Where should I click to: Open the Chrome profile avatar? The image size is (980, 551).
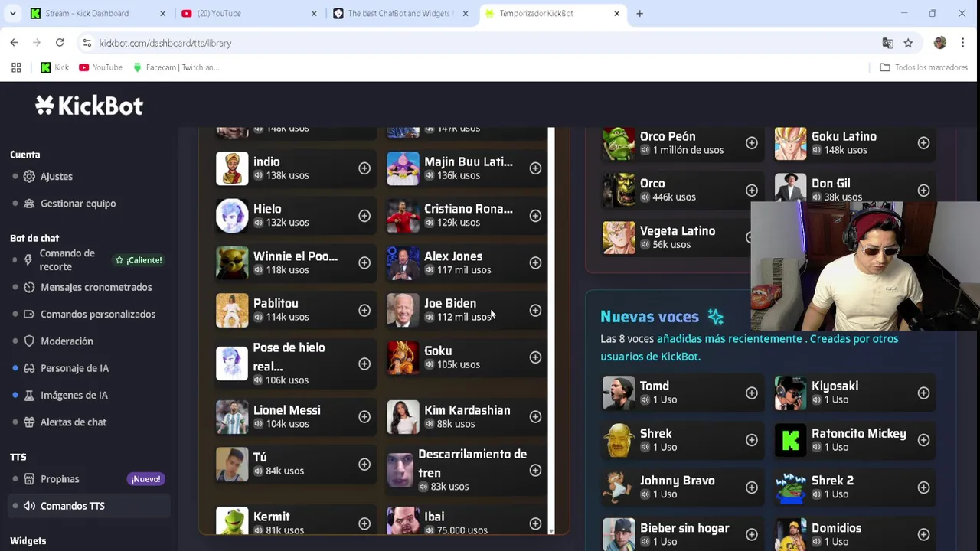940,43
